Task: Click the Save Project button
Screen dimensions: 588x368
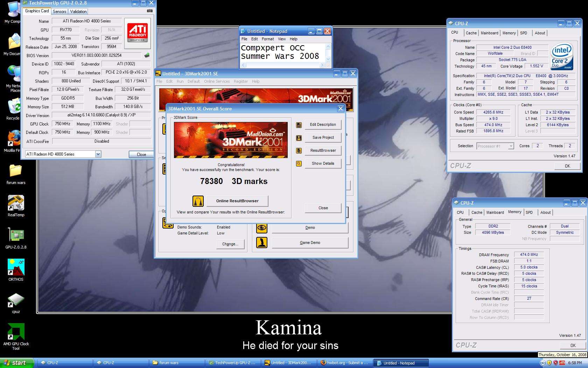Action: tap(323, 138)
